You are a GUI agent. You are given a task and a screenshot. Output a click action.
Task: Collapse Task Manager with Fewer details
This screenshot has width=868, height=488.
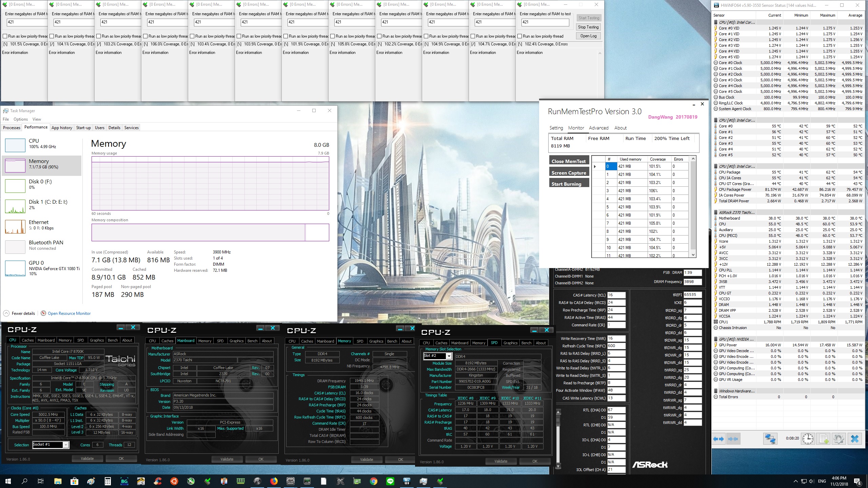pyautogui.click(x=20, y=313)
